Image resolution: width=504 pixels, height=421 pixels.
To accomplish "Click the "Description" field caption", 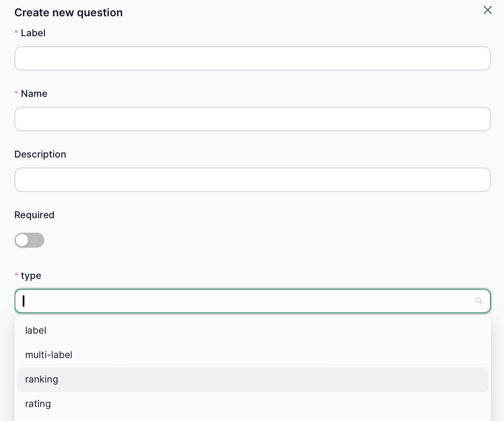I will coord(40,154).
